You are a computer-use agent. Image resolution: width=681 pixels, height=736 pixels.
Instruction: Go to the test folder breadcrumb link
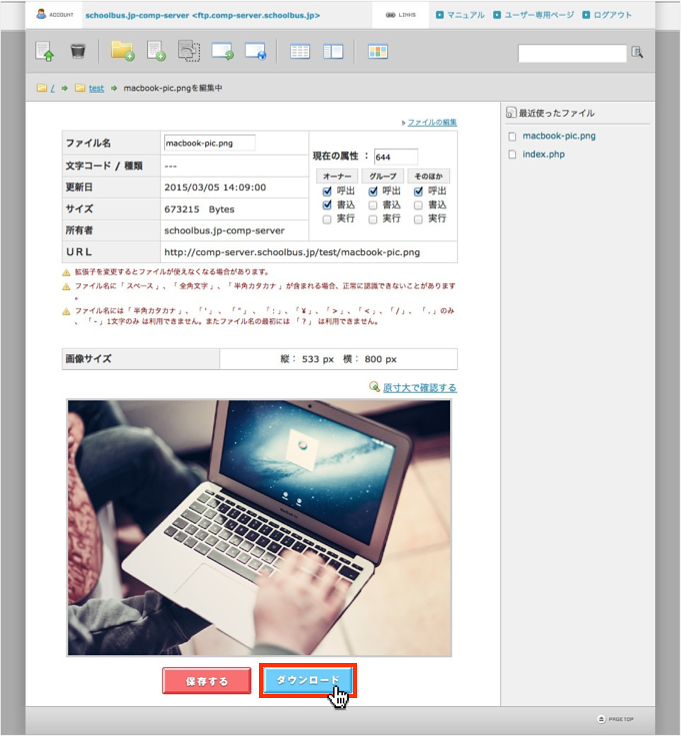point(96,88)
